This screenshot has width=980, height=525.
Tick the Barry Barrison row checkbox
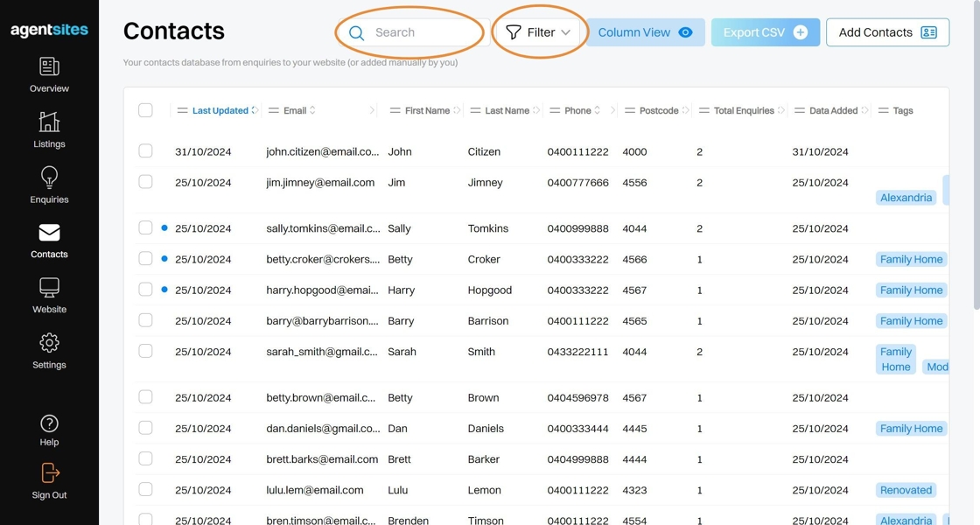(x=145, y=320)
